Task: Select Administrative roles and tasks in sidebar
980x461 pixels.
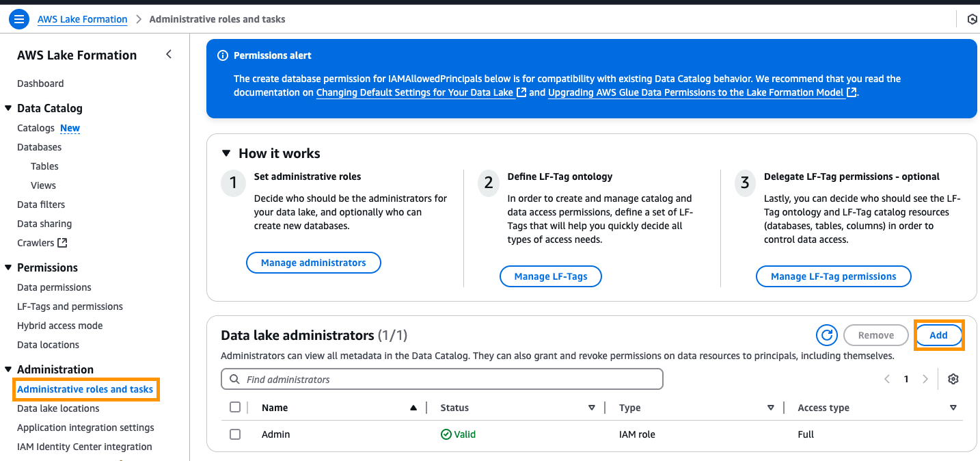Action: click(85, 389)
